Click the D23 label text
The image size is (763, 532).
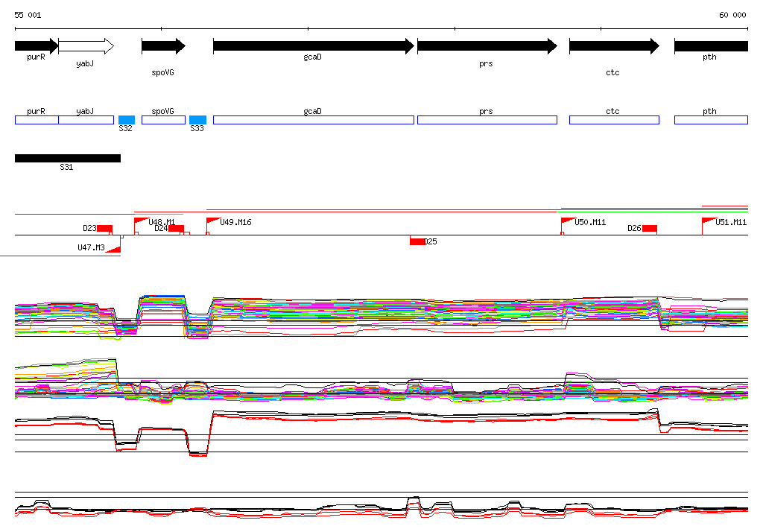pos(89,228)
